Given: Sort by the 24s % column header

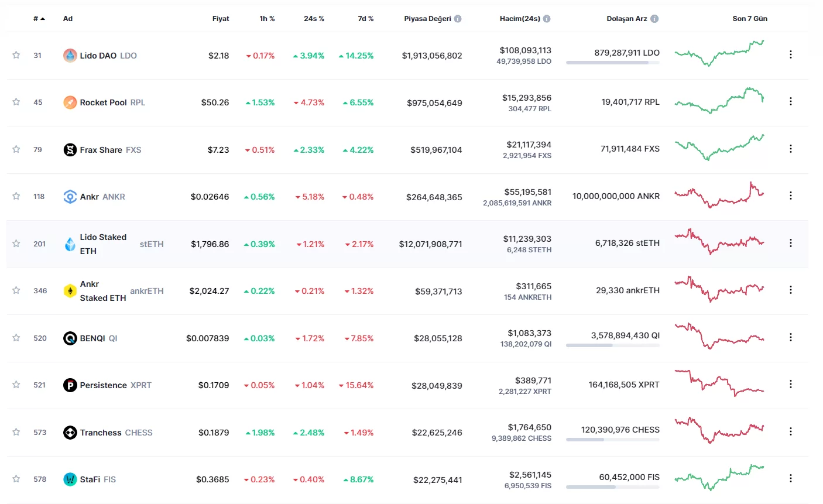Looking at the screenshot, I should 314,19.
